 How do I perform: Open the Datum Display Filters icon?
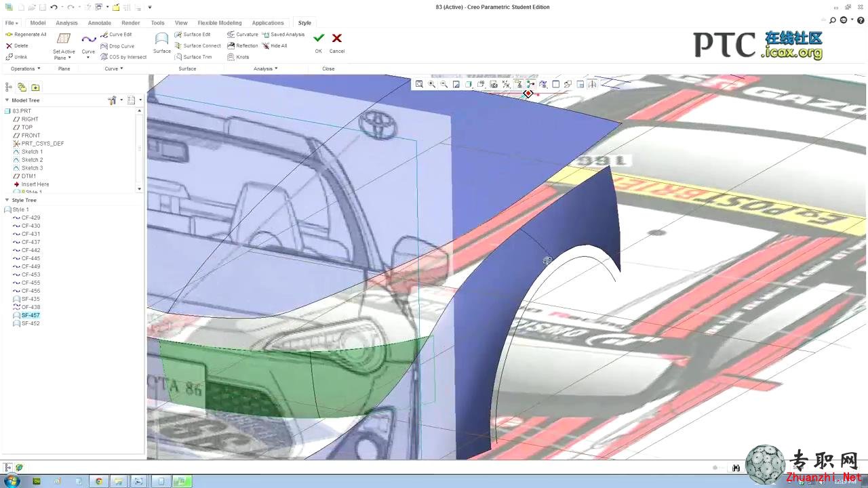pos(506,84)
